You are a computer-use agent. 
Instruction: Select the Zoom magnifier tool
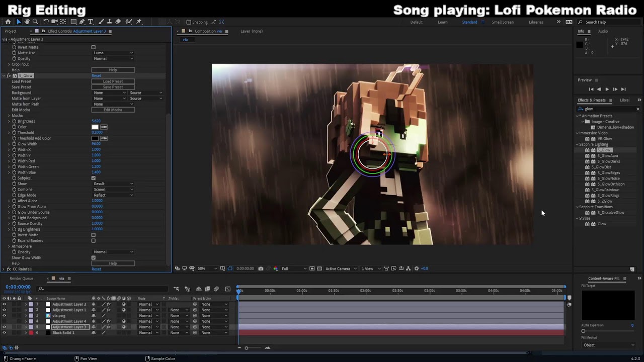click(x=35, y=22)
